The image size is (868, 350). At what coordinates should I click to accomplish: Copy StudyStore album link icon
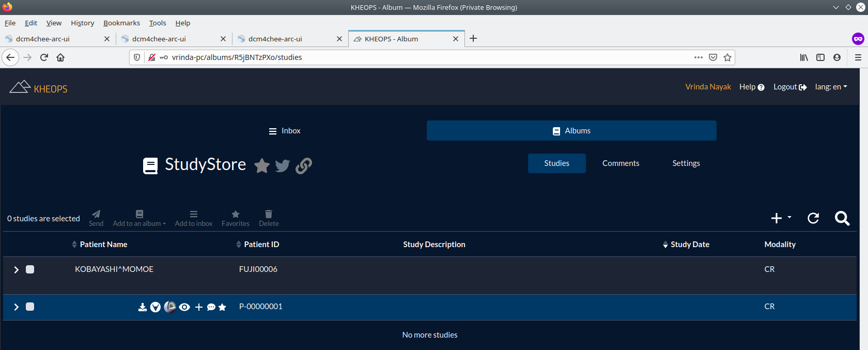pyautogui.click(x=304, y=166)
